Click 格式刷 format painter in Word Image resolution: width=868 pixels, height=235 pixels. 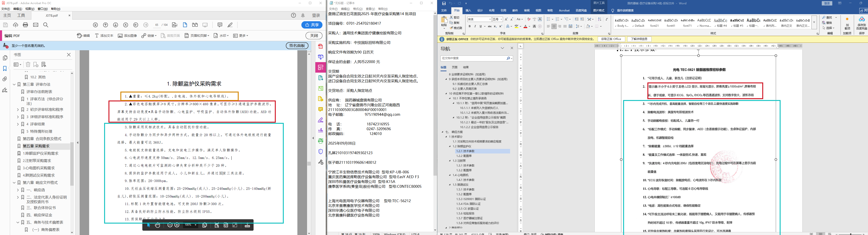[456, 28]
